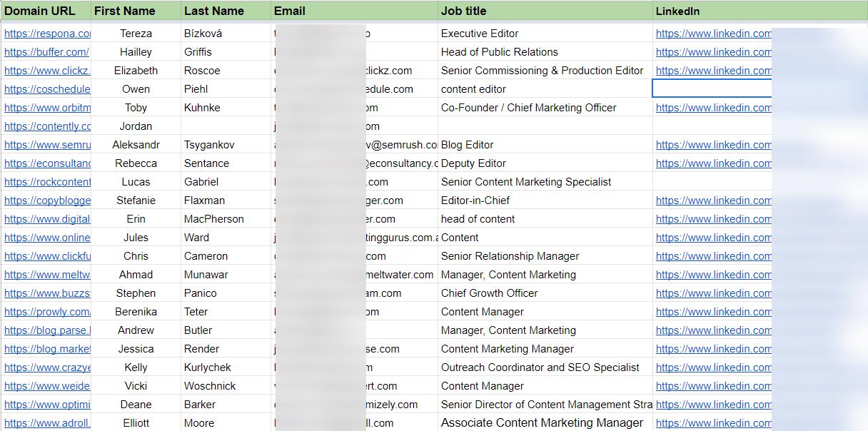The width and height of the screenshot is (868, 431).
Task: Open the clickz domain URL link
Action: click(x=47, y=71)
